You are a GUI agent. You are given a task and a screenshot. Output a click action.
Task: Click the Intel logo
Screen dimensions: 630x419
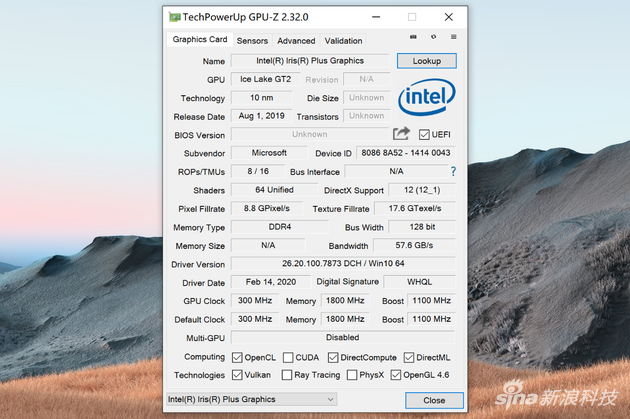click(427, 98)
